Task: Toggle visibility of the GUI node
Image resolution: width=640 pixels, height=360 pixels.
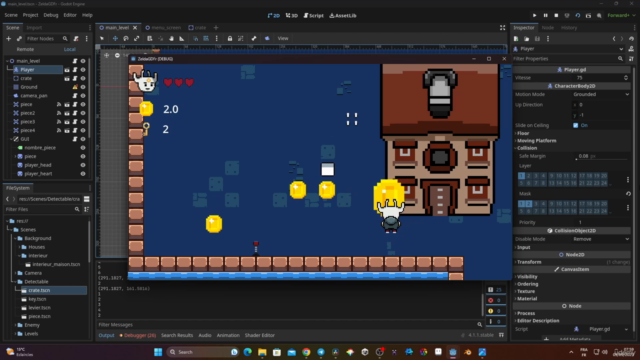Action: pos(83,139)
